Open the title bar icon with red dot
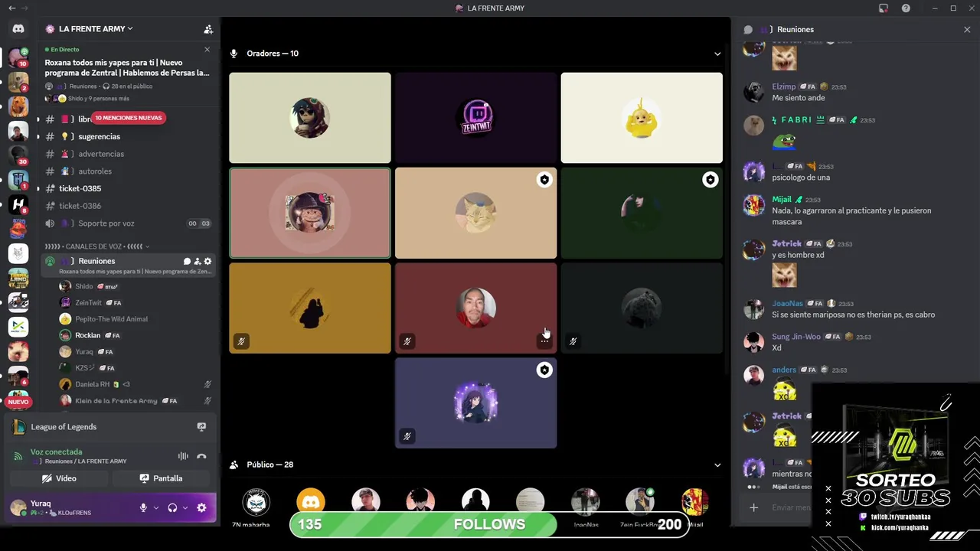This screenshot has width=980, height=551. [x=884, y=8]
